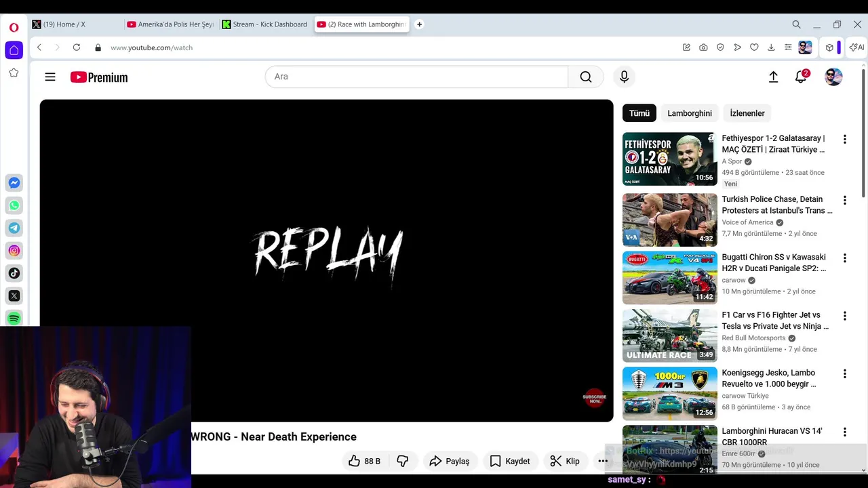Open Instagram in the sidebar

coord(14,251)
